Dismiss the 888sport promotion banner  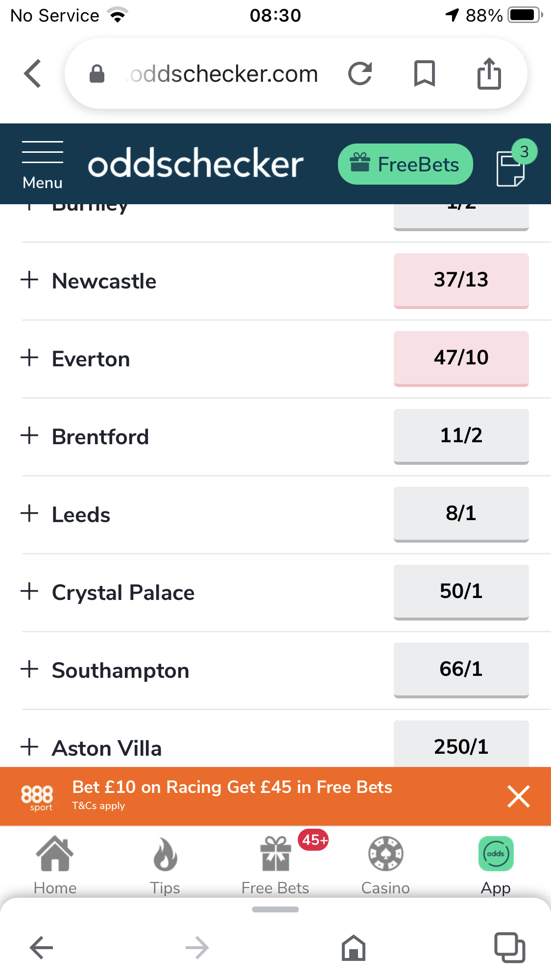[519, 796]
